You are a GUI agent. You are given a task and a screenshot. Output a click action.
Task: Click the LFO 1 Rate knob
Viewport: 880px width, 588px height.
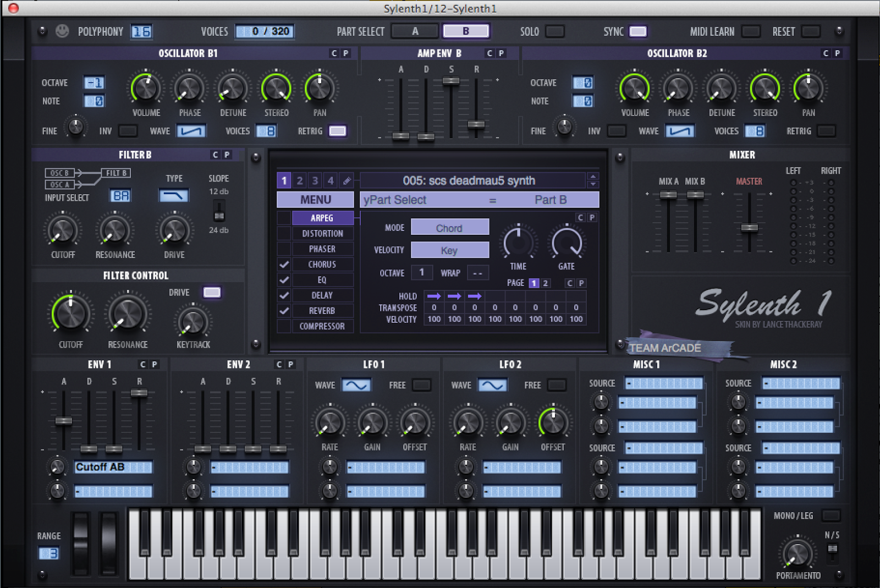click(330, 422)
